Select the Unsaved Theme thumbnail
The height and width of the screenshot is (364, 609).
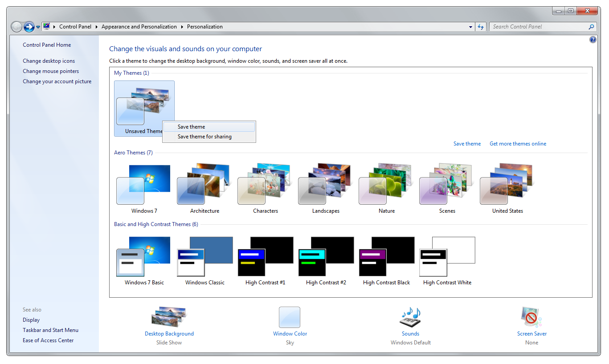[x=144, y=108]
